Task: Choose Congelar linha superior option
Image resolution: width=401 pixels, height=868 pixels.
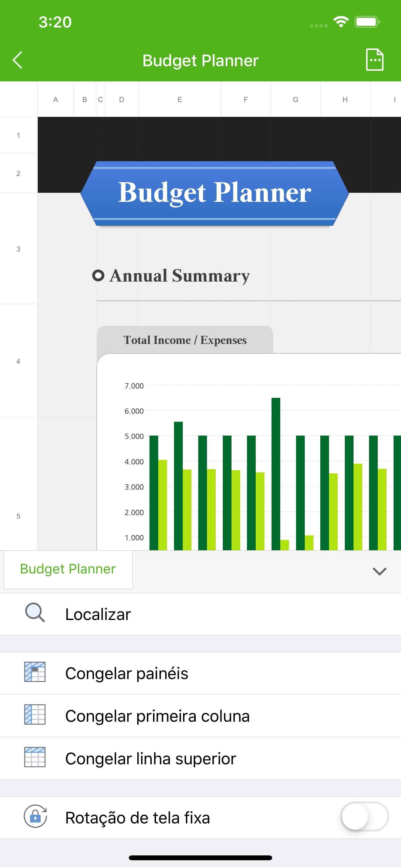Action: 200,758
